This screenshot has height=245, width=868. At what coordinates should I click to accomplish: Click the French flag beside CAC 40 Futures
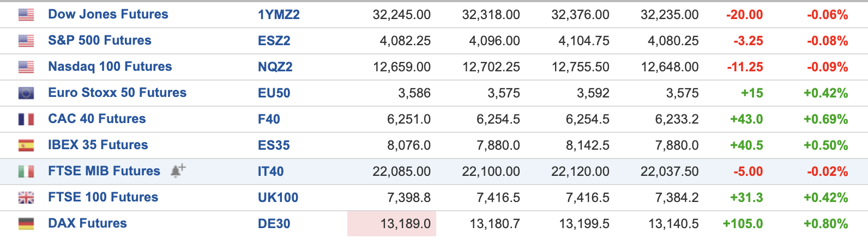(x=26, y=119)
